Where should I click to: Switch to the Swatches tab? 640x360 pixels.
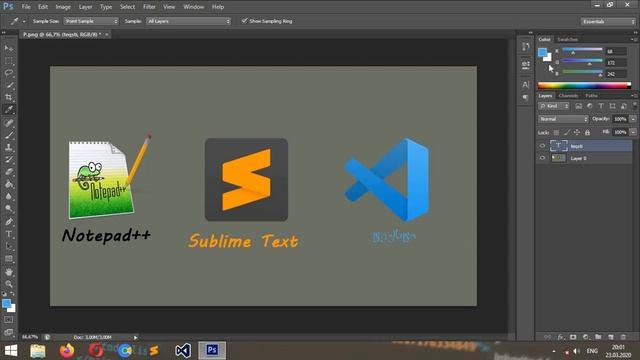567,39
